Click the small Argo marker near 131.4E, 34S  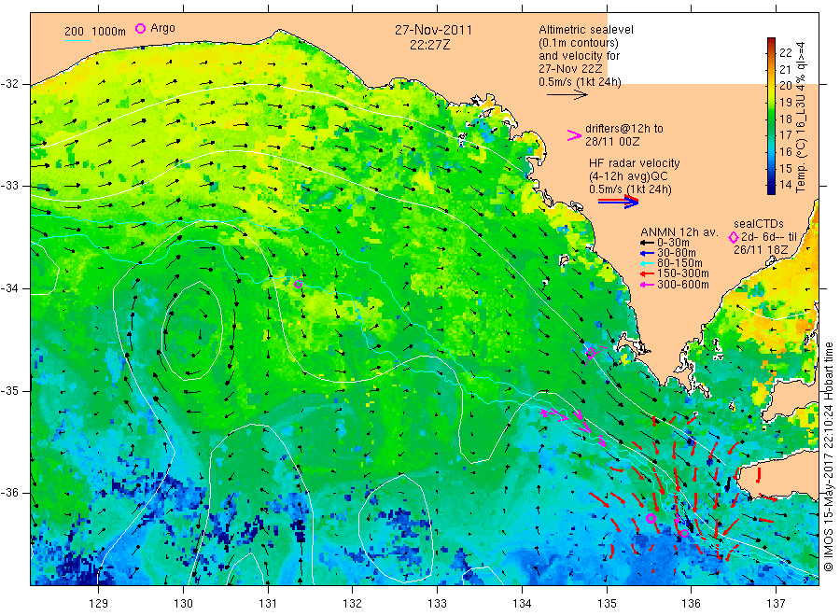[x=299, y=285]
